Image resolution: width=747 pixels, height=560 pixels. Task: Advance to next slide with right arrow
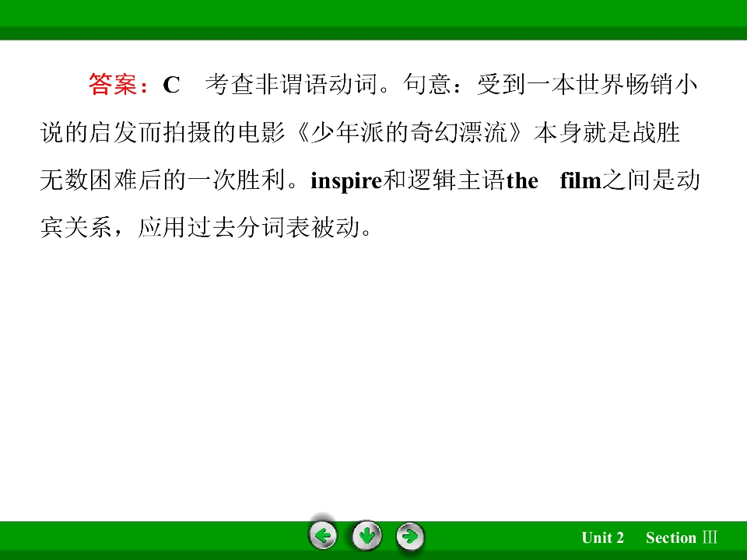click(x=410, y=536)
